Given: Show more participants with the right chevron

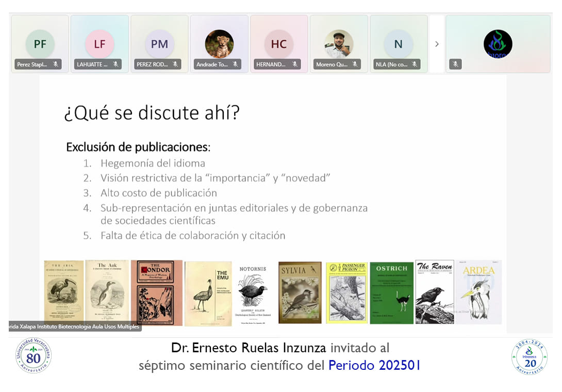Looking at the screenshot, I should pyautogui.click(x=437, y=44).
